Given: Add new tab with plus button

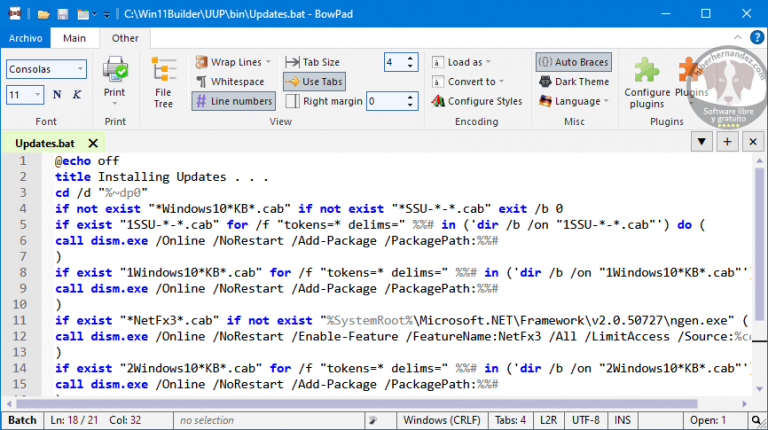Looking at the screenshot, I should [x=727, y=142].
